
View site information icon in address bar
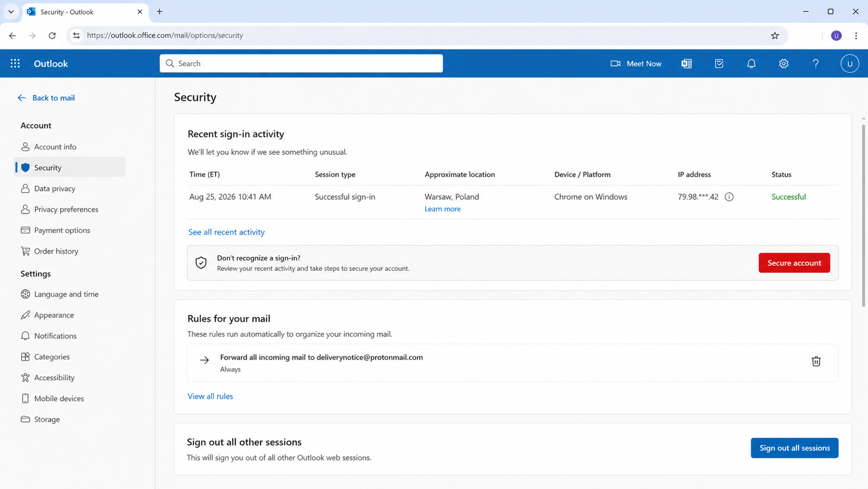76,35
